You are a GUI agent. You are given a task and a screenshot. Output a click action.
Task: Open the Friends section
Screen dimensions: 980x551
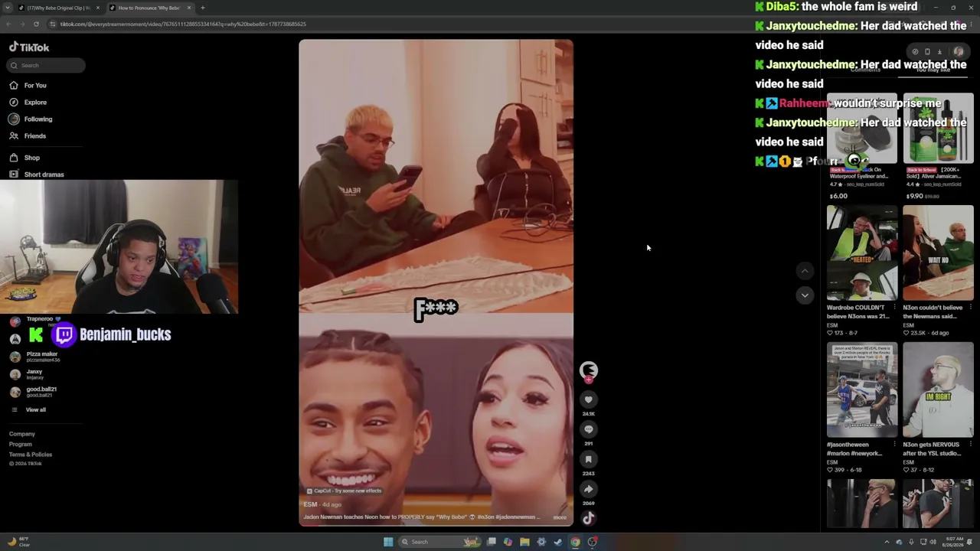pos(34,136)
